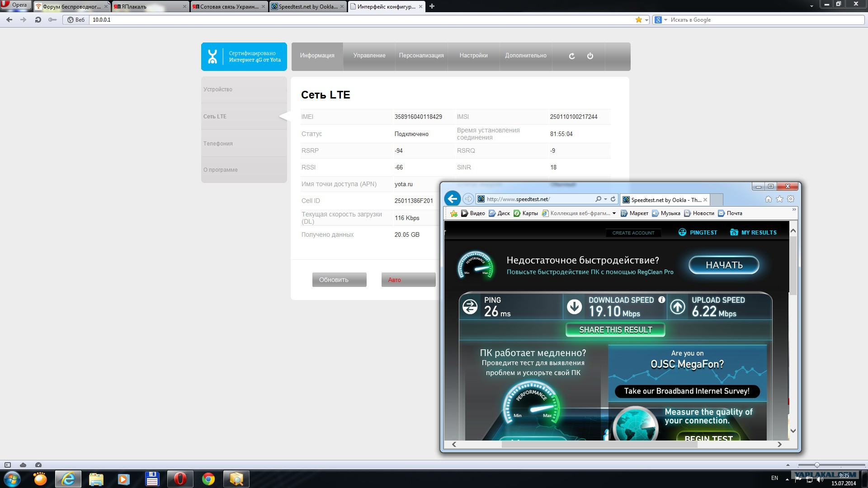868x488 pixels.
Task: Select Сеть LTE in the sidebar
Action: (244, 117)
